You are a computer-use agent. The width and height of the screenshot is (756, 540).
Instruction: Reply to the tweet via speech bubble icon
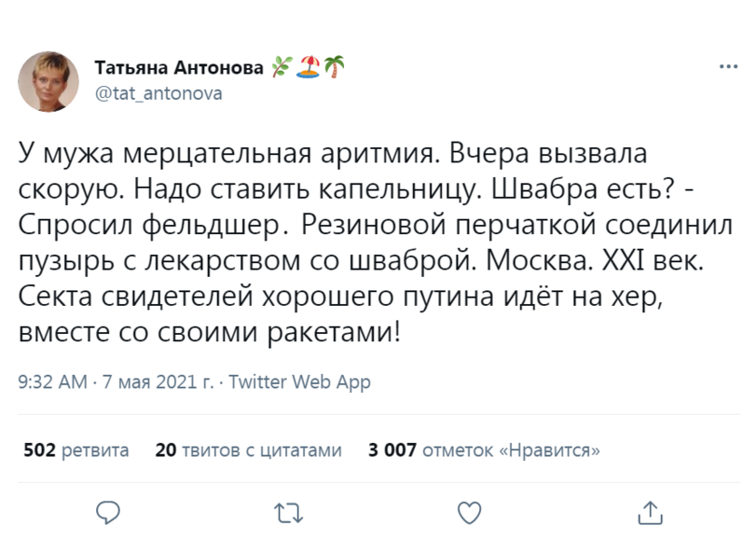[x=108, y=510]
